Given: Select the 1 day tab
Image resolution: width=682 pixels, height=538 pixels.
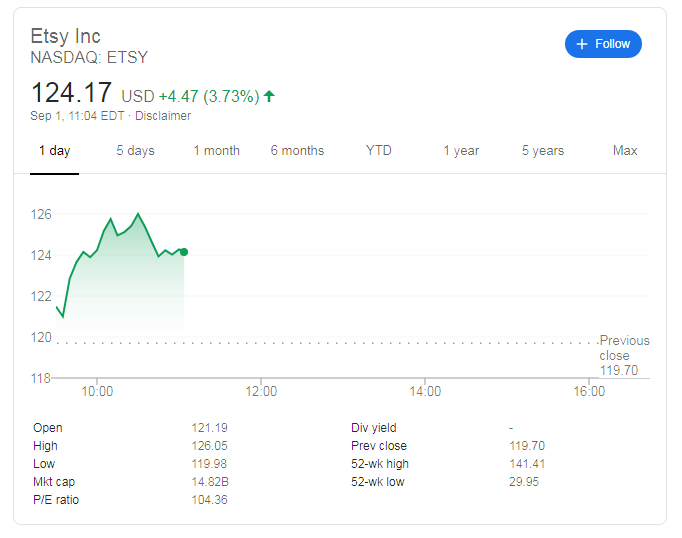Looking at the screenshot, I should [x=54, y=151].
